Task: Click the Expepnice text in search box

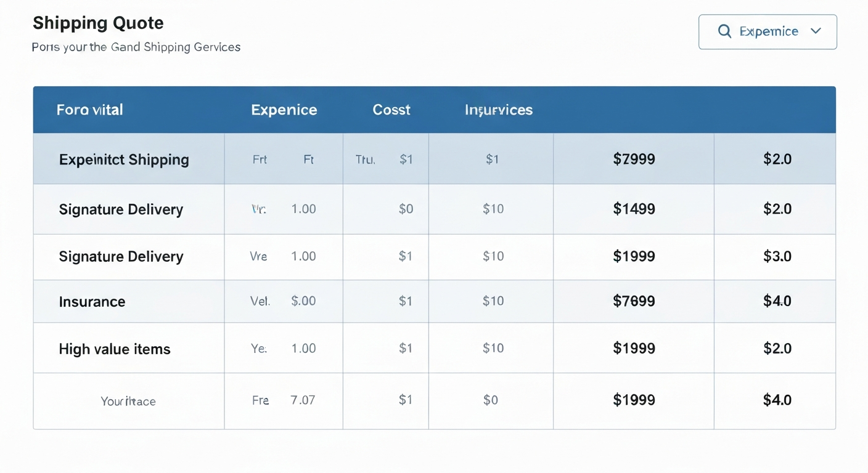Action: pyautogui.click(x=768, y=31)
